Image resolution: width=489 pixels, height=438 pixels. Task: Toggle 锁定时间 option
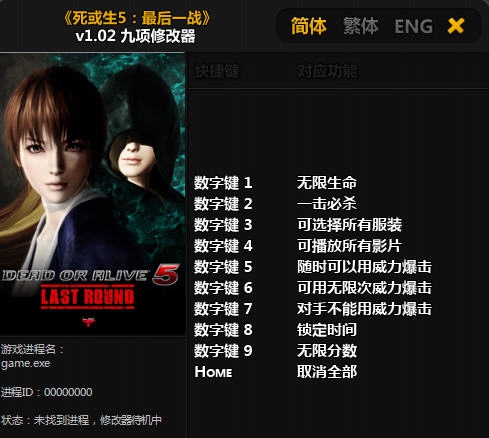[x=327, y=330]
